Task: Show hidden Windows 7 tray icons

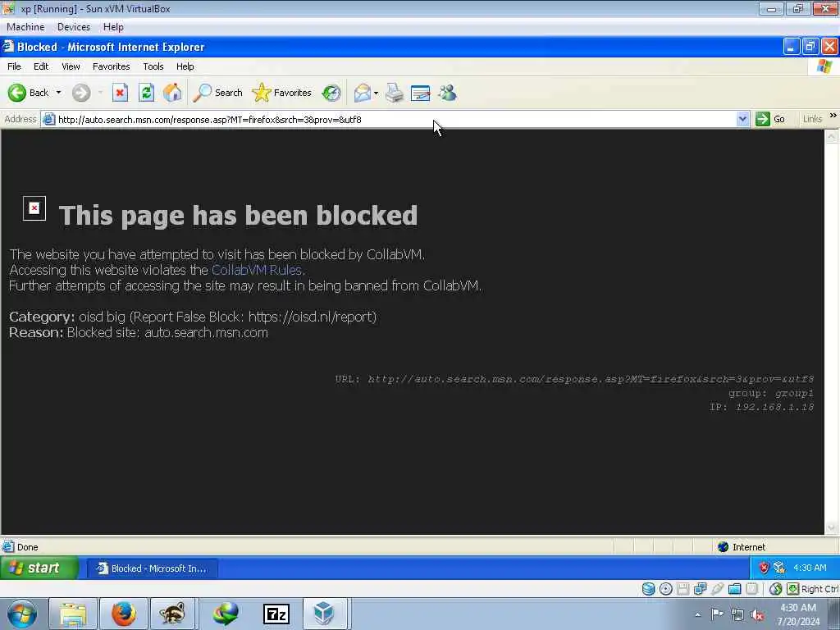Action: pyautogui.click(x=697, y=614)
